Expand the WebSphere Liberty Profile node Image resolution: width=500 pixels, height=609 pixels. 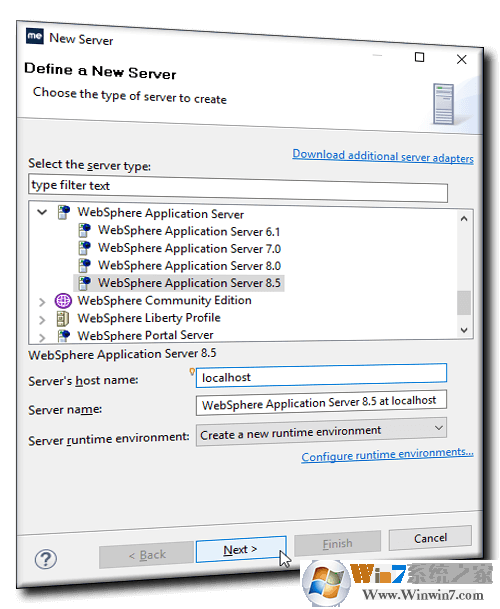42,320
